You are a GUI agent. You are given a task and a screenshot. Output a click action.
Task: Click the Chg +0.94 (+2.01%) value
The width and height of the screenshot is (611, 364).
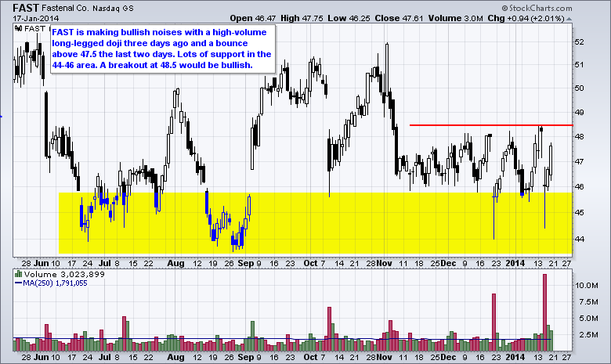pyautogui.click(x=526, y=18)
